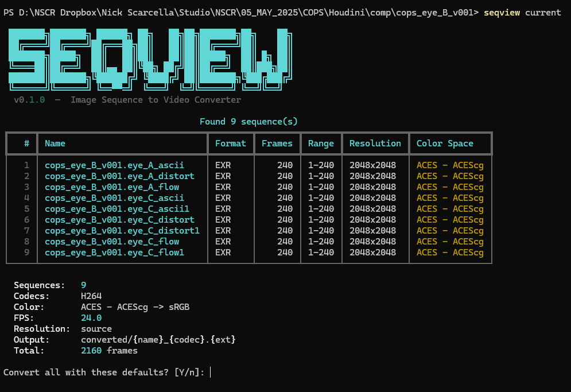
Task: Click version text v0.1.0
Action: [29, 100]
